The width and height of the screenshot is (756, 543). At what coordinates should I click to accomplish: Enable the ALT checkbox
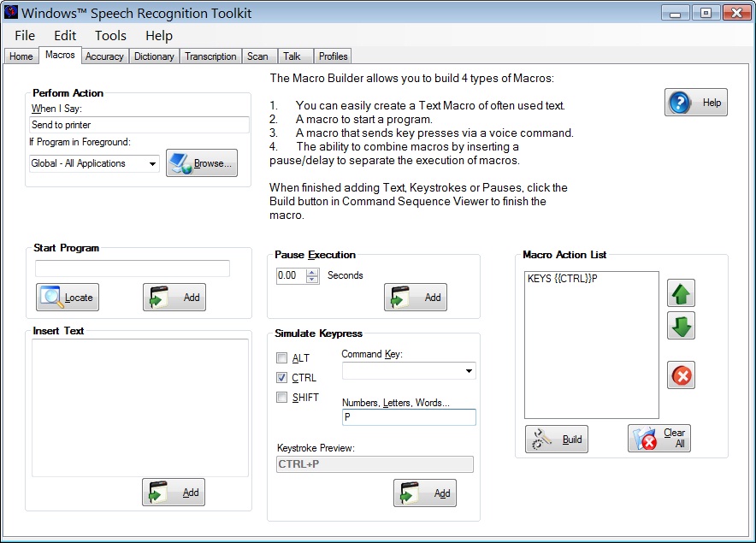click(x=281, y=357)
